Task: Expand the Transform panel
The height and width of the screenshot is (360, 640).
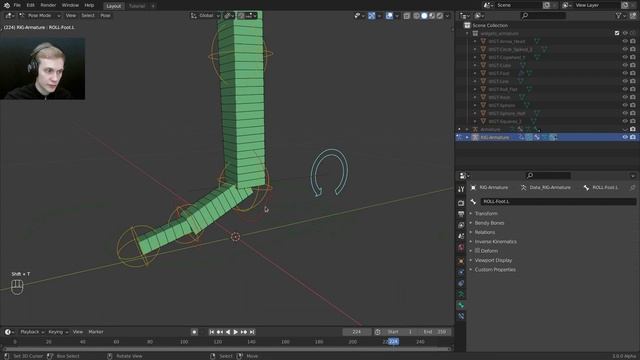Action: click(x=486, y=213)
